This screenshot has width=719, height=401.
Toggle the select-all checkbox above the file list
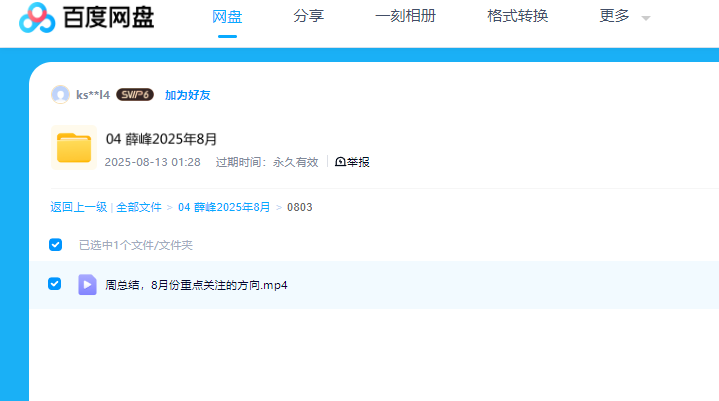[56, 245]
